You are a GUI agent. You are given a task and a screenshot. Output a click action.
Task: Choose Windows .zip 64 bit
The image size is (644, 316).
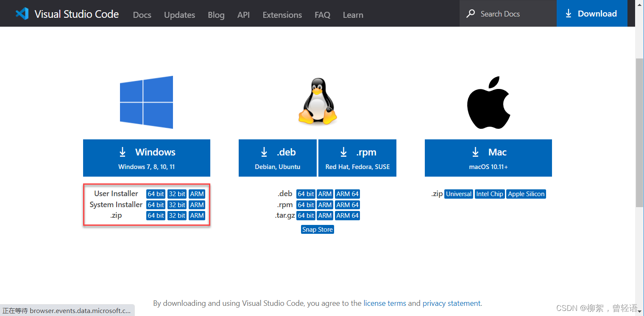click(x=156, y=216)
